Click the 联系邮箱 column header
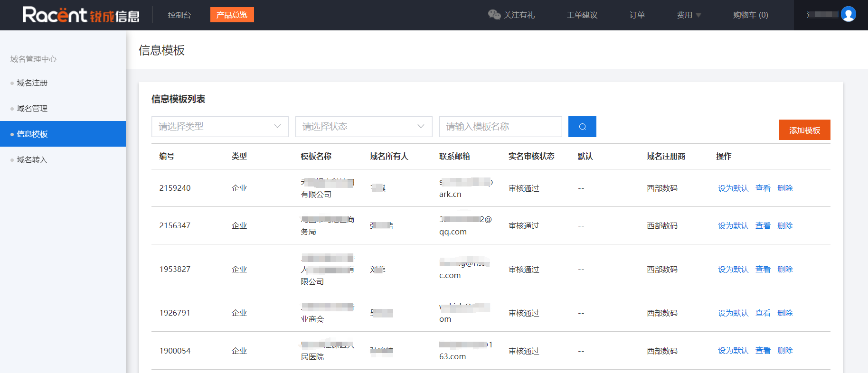 click(x=454, y=156)
